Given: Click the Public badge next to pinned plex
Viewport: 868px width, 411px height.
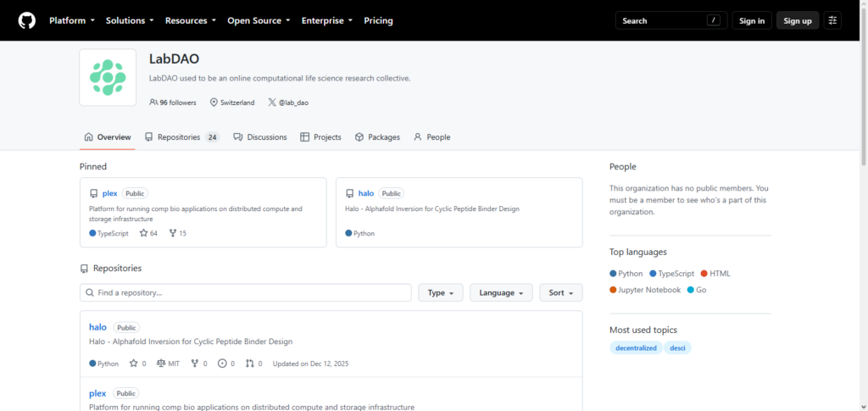Looking at the screenshot, I should pyautogui.click(x=135, y=193).
